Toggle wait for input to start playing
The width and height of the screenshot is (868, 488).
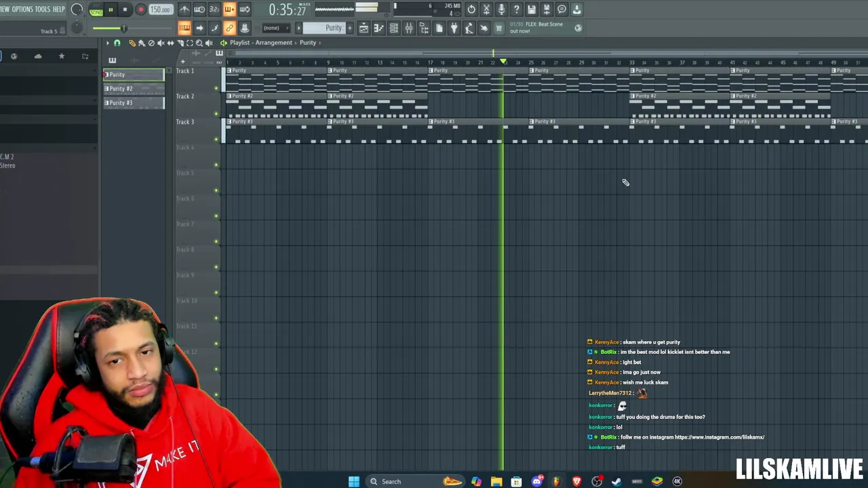pos(199,9)
